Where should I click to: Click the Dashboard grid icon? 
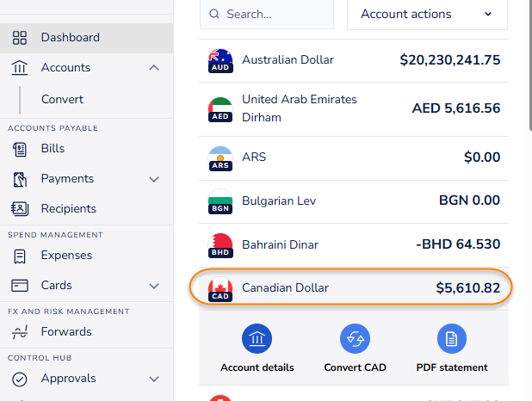20,38
